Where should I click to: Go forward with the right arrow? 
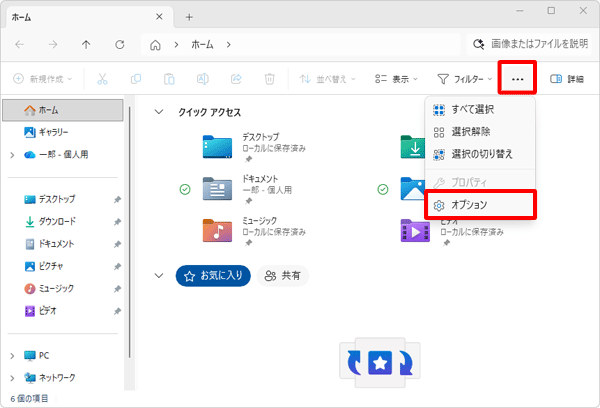click(53, 45)
